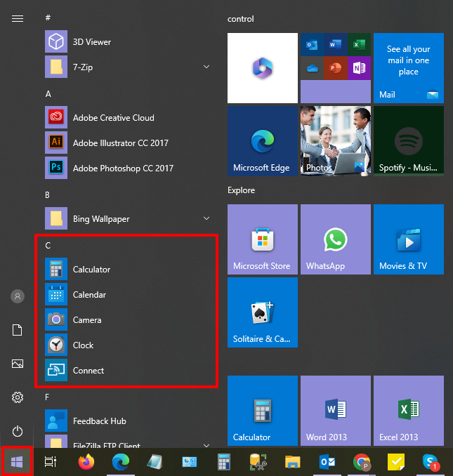Click the Microsoft 365 tile
This screenshot has width=453, height=476.
pos(263,68)
